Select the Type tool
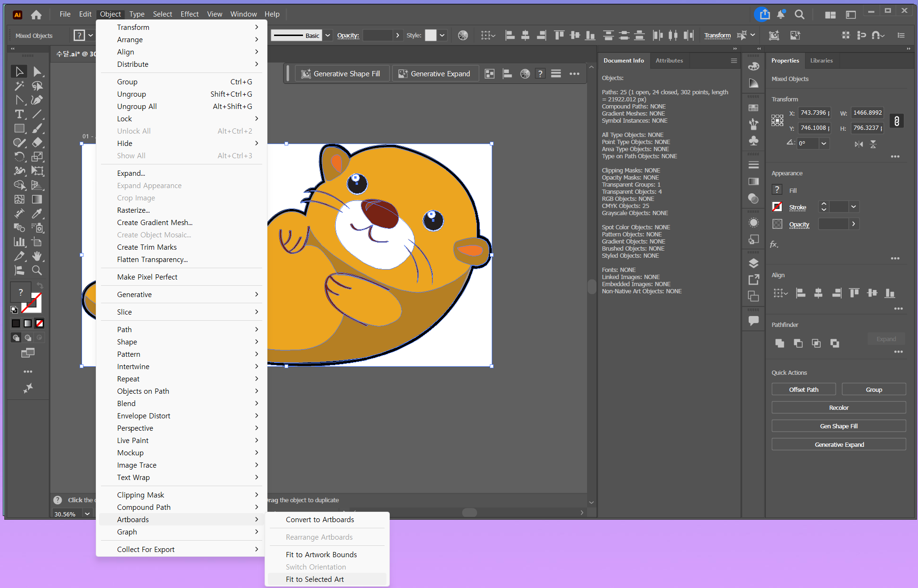Image resolution: width=918 pixels, height=588 pixels. click(x=19, y=114)
